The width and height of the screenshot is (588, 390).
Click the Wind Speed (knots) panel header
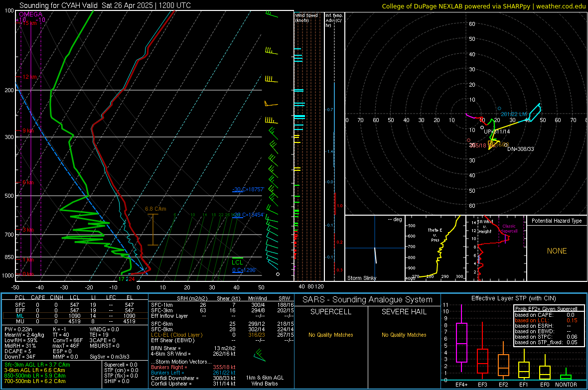tap(306, 17)
